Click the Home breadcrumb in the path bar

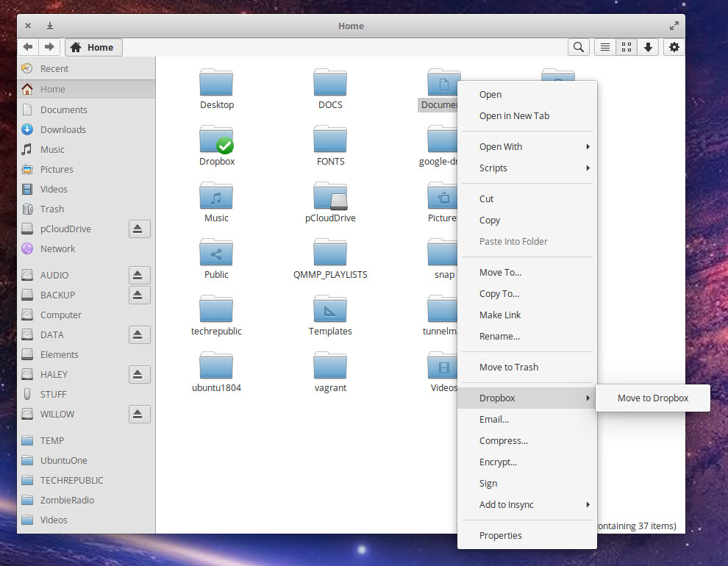[x=93, y=46]
